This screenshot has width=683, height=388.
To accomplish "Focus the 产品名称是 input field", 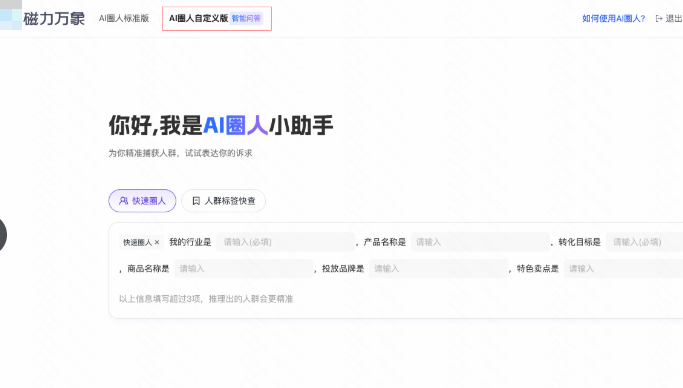I will [x=480, y=242].
